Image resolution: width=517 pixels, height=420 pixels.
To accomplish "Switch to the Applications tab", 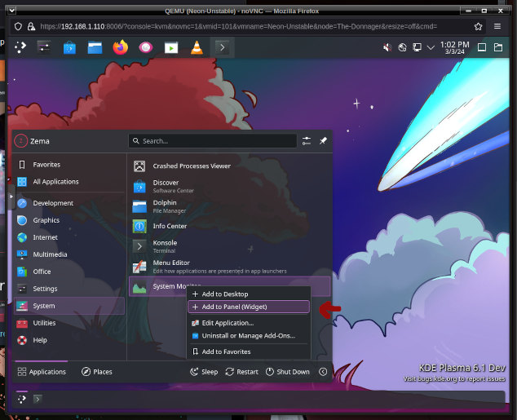I will point(42,372).
